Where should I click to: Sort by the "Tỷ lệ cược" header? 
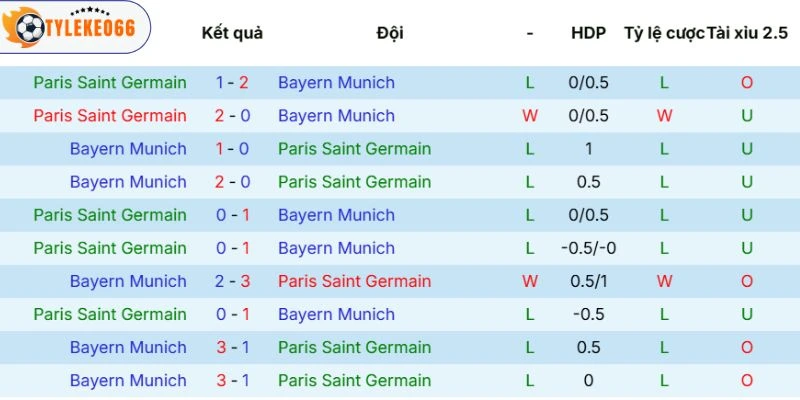(x=663, y=33)
